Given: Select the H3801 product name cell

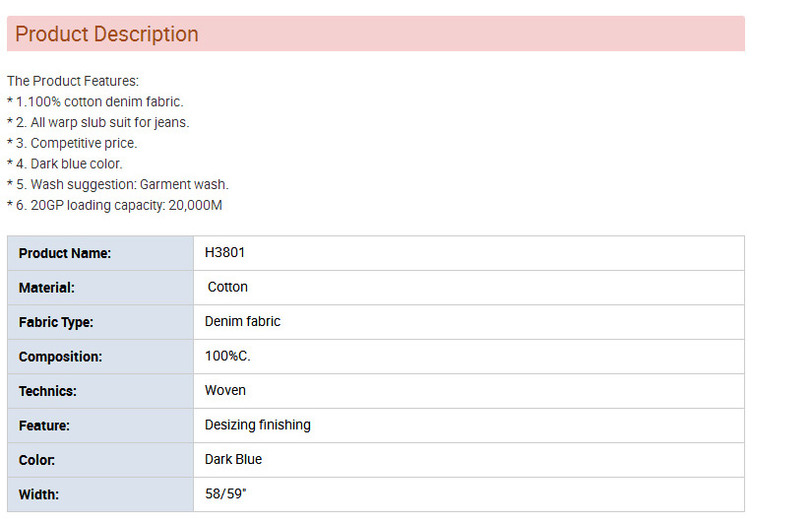Looking at the screenshot, I should (x=468, y=253).
